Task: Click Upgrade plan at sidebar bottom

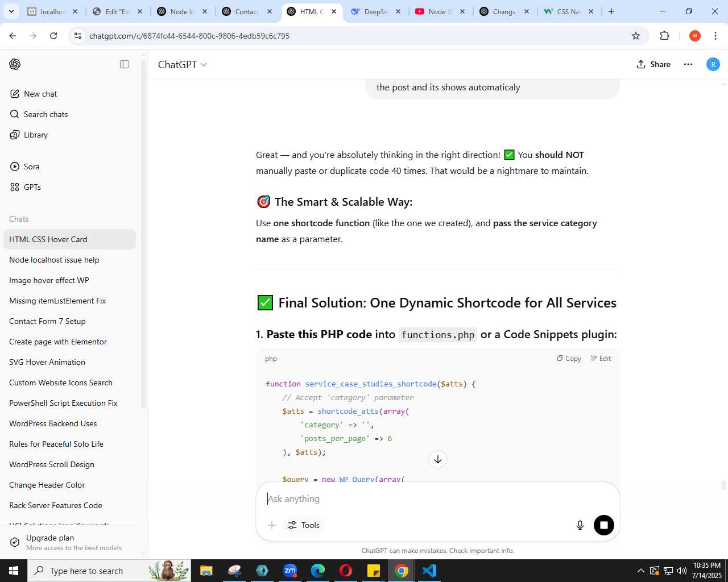Action: click(69, 542)
